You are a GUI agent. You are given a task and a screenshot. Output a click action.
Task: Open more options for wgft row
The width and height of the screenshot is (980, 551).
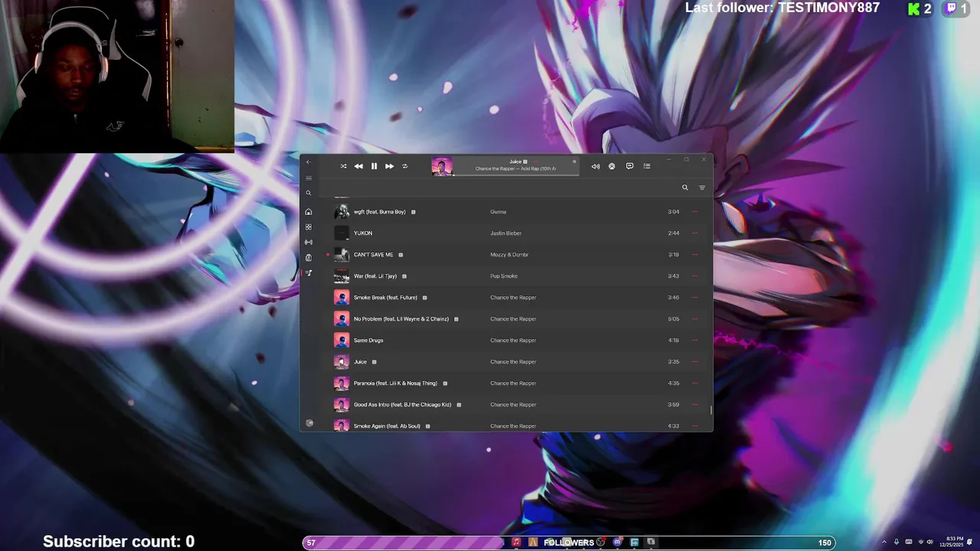pos(695,212)
